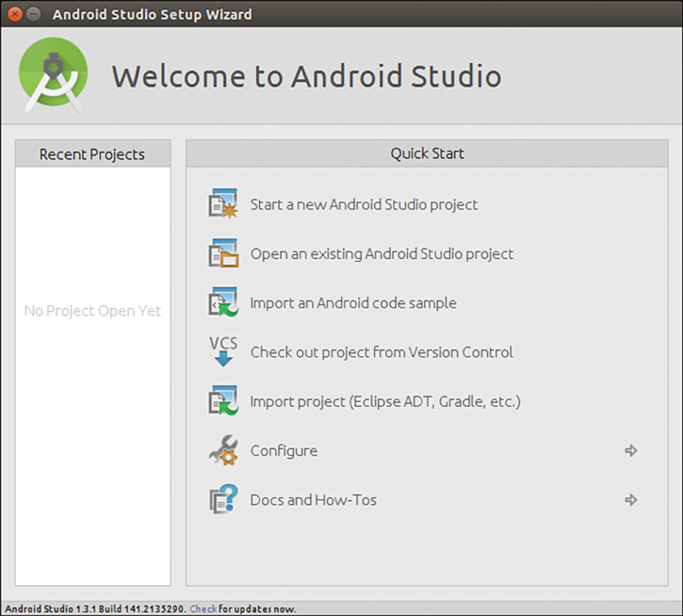Viewport: 683px width, 616px height.
Task: Expand the Configure submenu arrow
Action: 631,450
